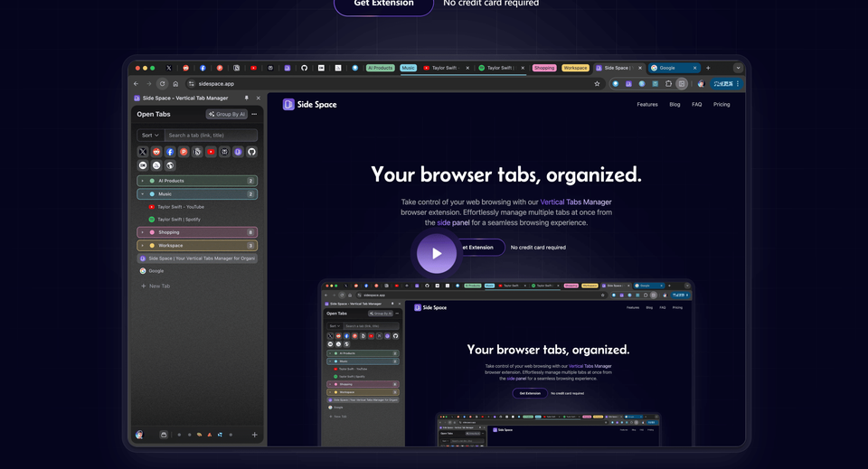
Task: Open the Reddit pinned tab in side panel
Action: click(x=156, y=152)
